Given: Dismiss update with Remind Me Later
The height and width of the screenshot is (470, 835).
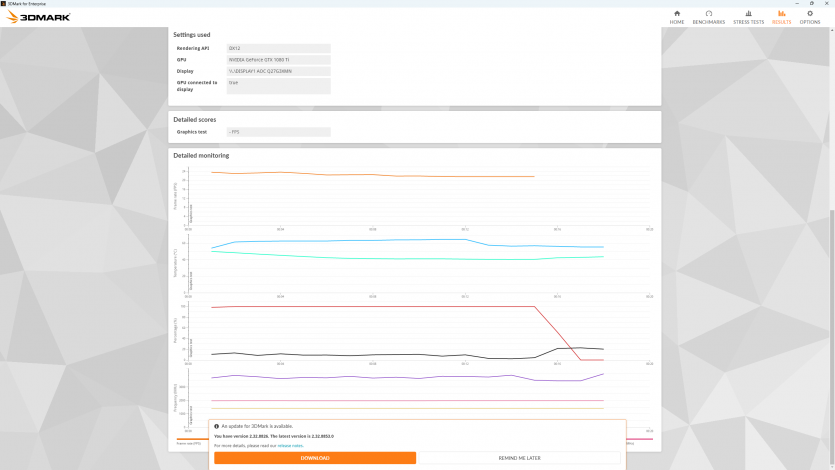Looking at the screenshot, I should [520, 458].
